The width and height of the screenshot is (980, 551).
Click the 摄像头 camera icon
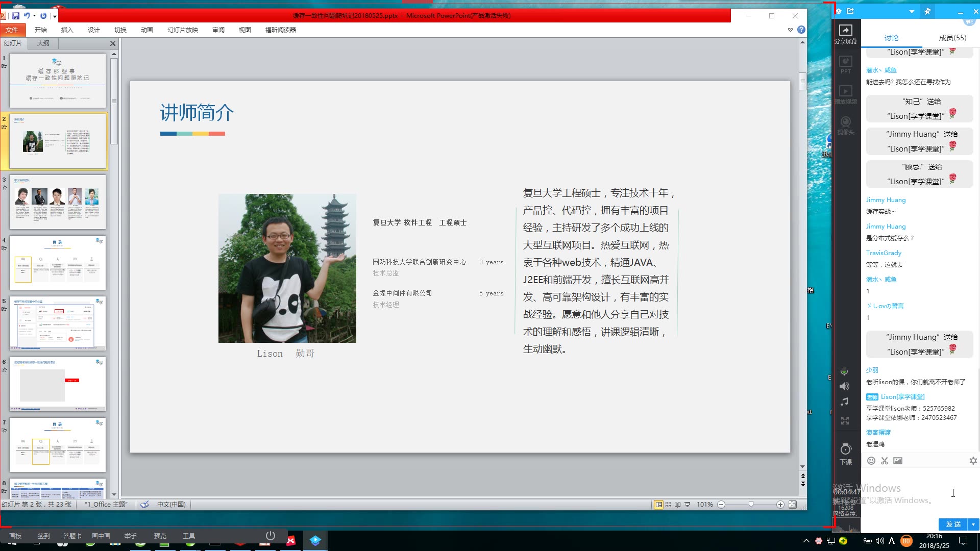pyautogui.click(x=846, y=125)
